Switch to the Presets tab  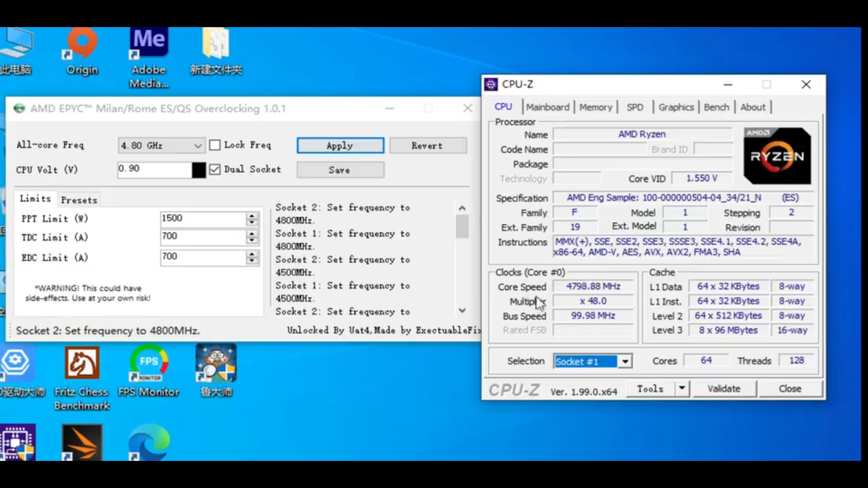(79, 200)
